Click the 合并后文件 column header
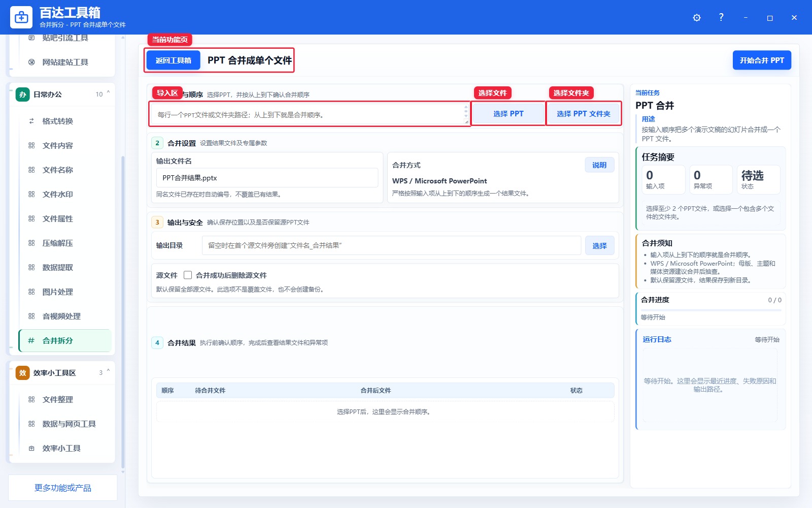Viewport: 812px width, 508px height. coord(376,391)
